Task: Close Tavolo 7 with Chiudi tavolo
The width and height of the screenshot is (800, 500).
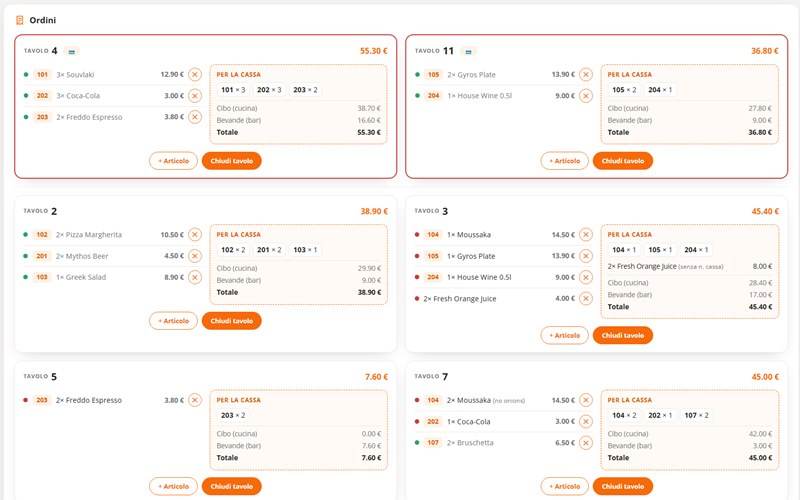Action: [x=622, y=486]
